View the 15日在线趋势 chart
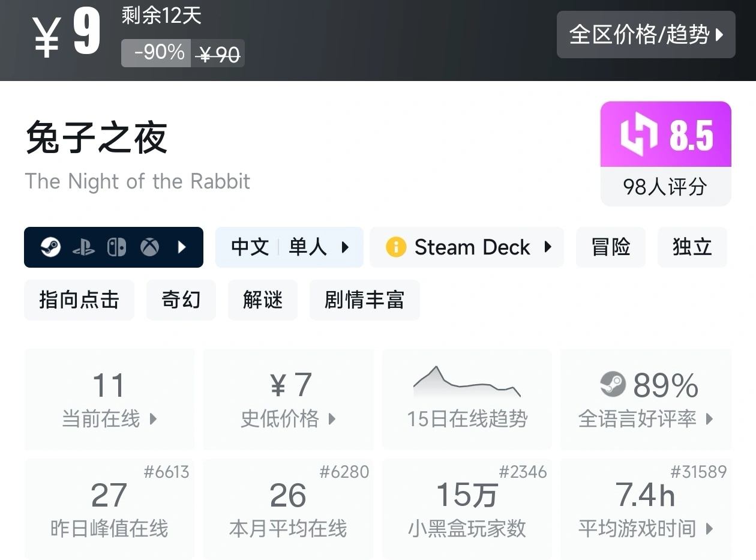This screenshot has height=560, width=756. click(x=467, y=399)
